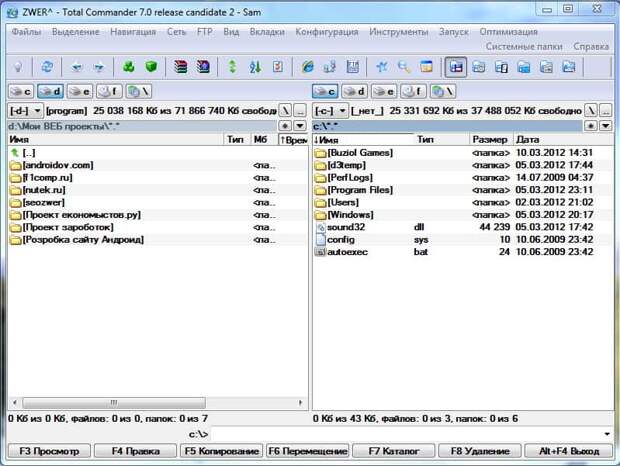Switch left panel to optical drive f

(x=109, y=92)
